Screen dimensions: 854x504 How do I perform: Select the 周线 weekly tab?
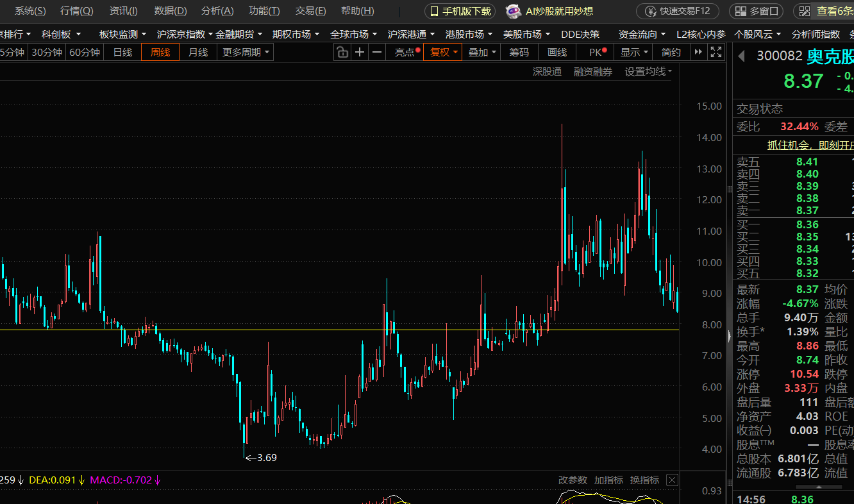(x=160, y=53)
